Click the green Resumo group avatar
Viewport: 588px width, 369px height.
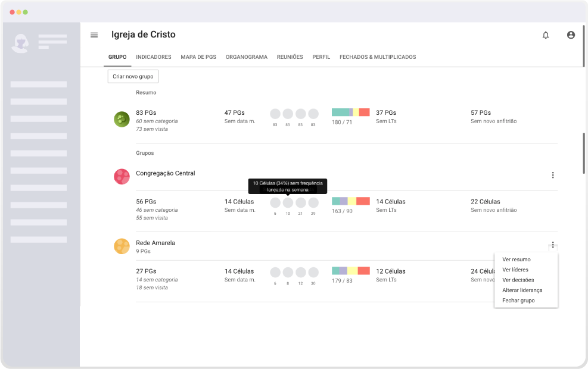point(122,120)
